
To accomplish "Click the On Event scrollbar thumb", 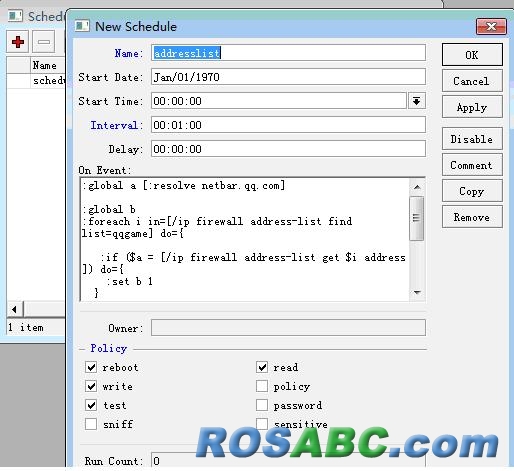I will point(417,218).
